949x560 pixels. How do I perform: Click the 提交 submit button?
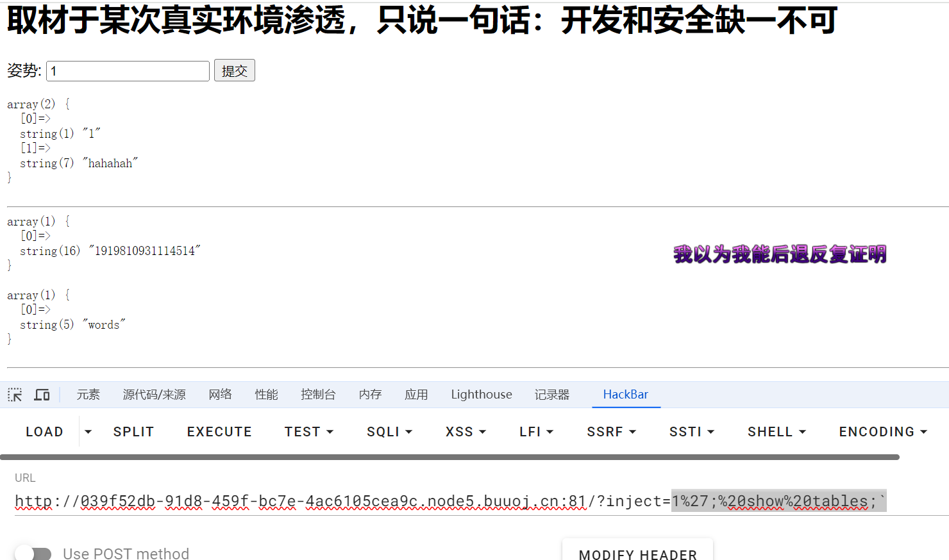click(x=234, y=70)
